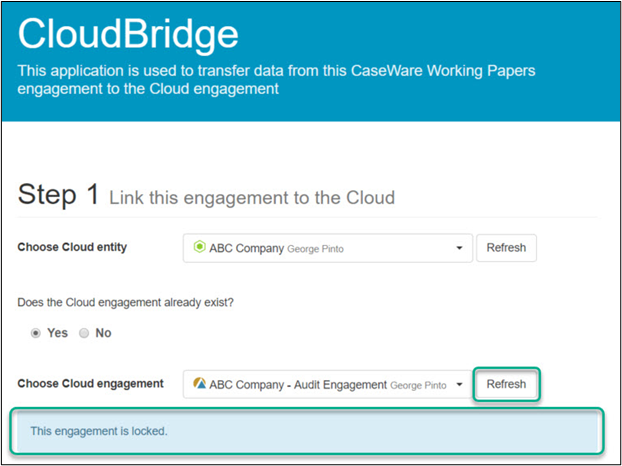The height and width of the screenshot is (466, 622).
Task: Click the bold No option label
Action: pyautogui.click(x=103, y=333)
